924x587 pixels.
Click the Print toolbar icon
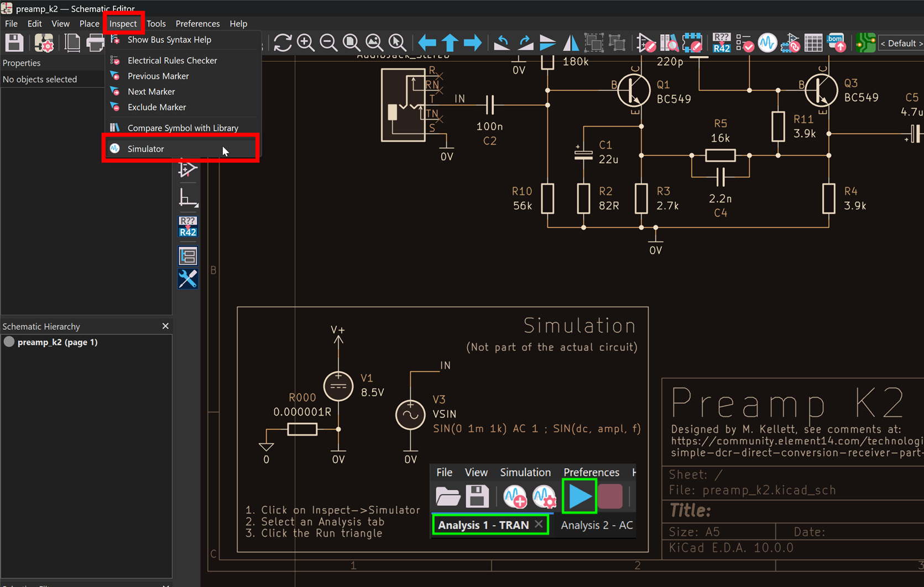click(x=95, y=43)
